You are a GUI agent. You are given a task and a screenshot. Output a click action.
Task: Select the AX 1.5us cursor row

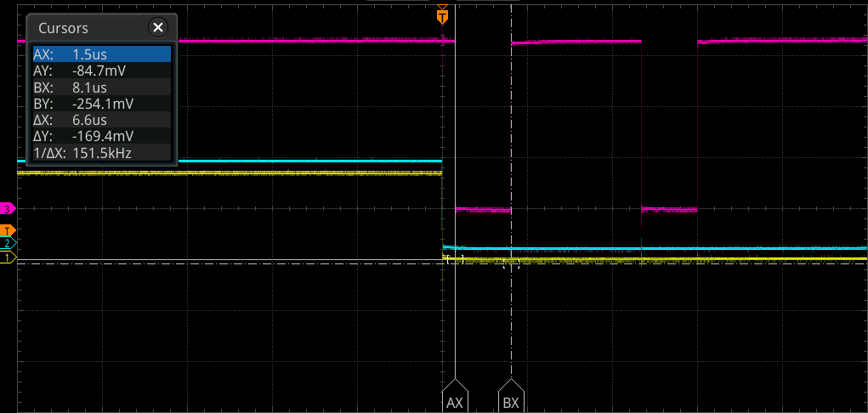pyautogui.click(x=102, y=55)
